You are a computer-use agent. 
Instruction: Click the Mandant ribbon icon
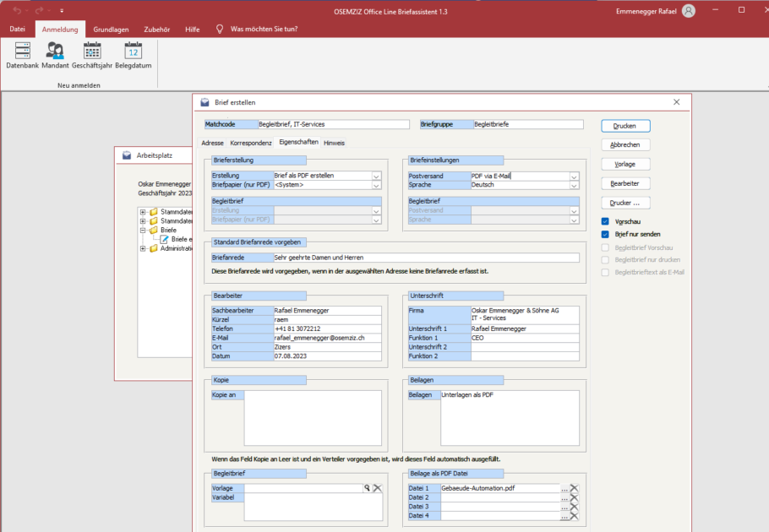click(55, 51)
